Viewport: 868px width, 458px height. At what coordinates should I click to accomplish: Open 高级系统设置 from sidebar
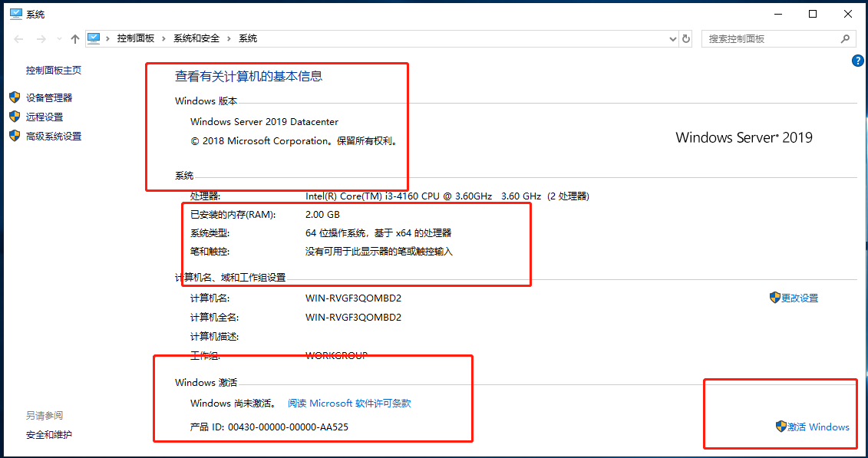click(54, 136)
